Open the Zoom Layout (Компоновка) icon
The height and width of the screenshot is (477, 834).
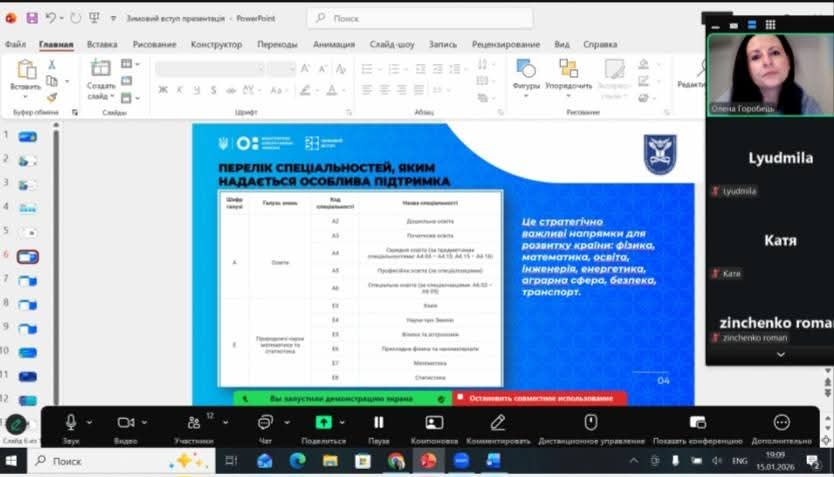(x=434, y=422)
